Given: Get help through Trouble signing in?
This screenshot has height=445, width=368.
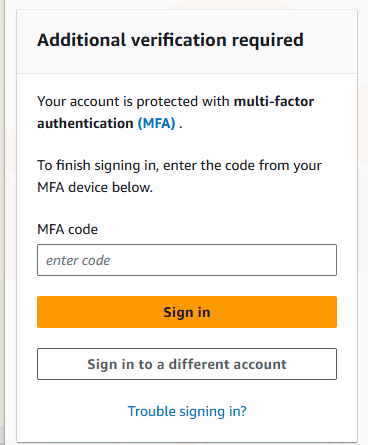Looking at the screenshot, I should pos(187,411).
